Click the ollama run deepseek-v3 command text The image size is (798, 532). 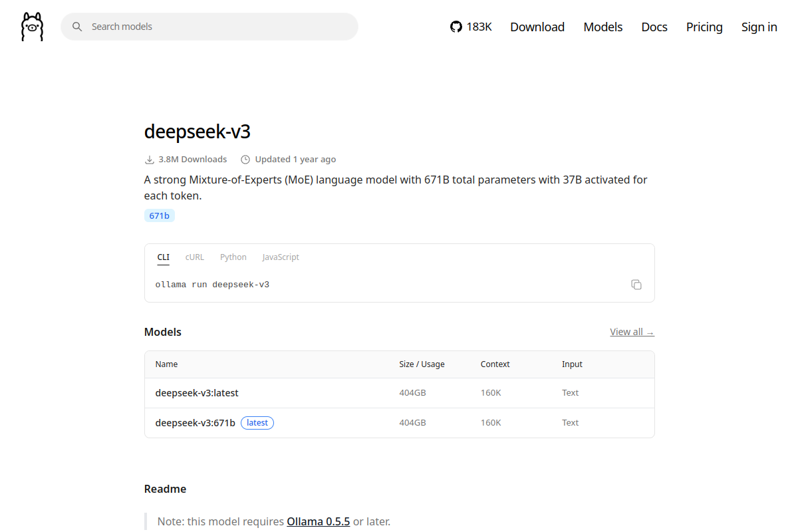tap(212, 285)
